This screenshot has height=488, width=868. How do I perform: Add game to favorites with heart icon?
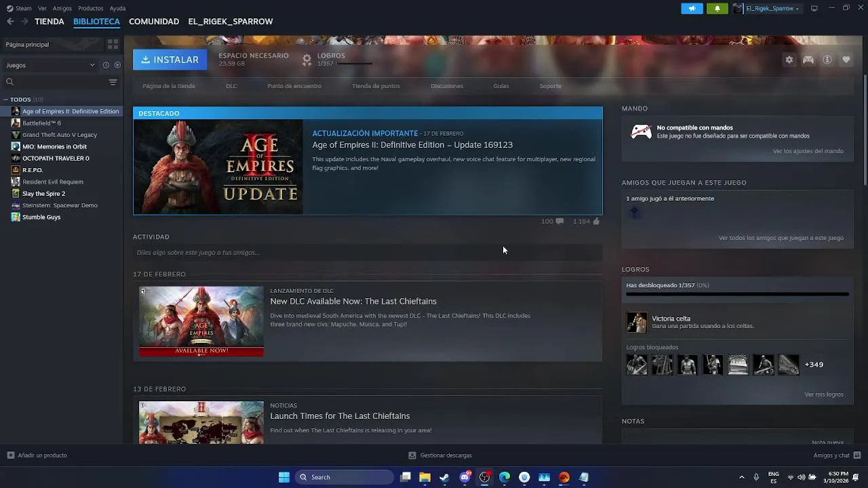[846, 60]
